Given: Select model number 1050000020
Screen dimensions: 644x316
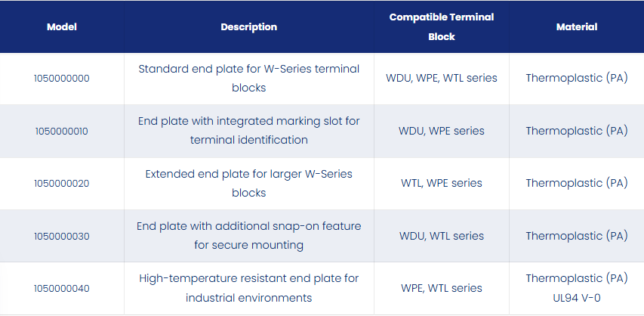Looking at the screenshot, I should 62,183.
